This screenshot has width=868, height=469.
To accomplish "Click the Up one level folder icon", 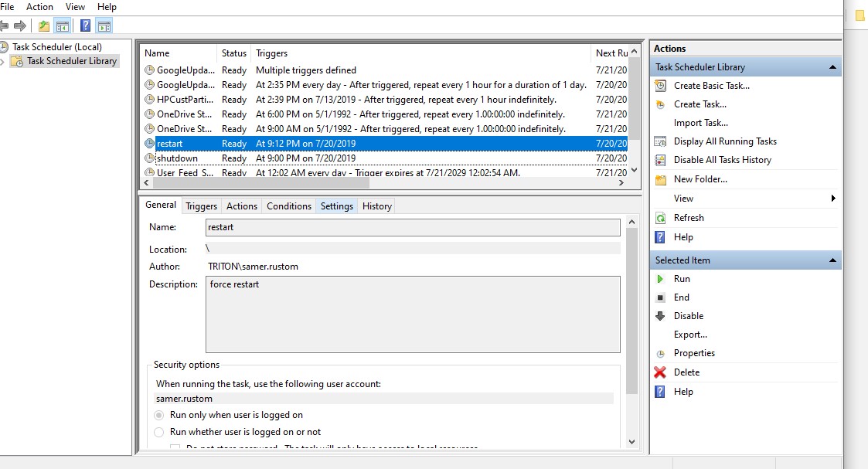I will click(x=44, y=25).
